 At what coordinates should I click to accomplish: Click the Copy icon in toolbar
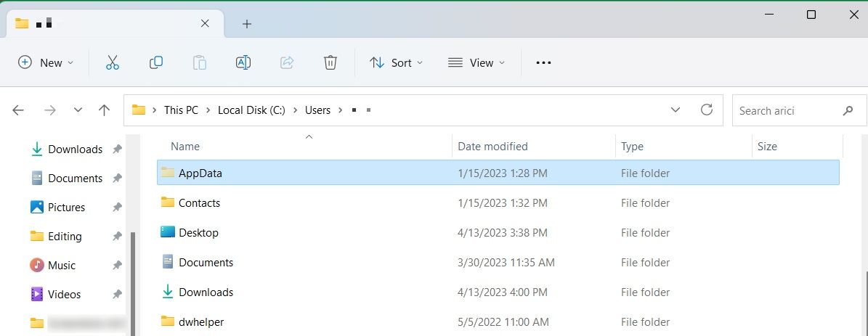[156, 62]
